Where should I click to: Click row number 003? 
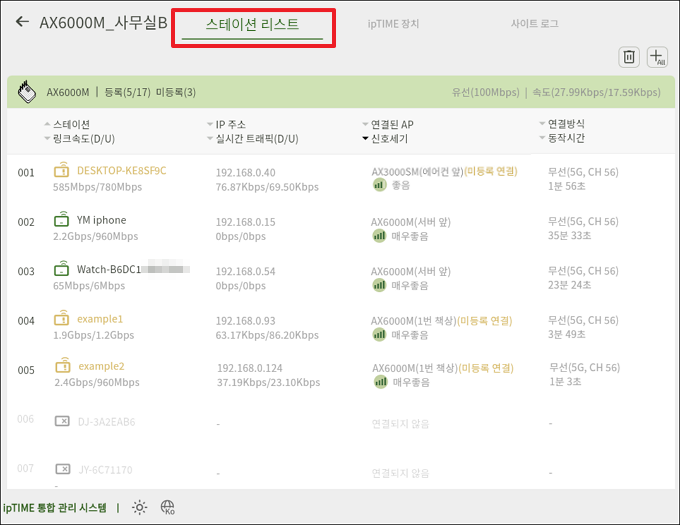click(26, 271)
